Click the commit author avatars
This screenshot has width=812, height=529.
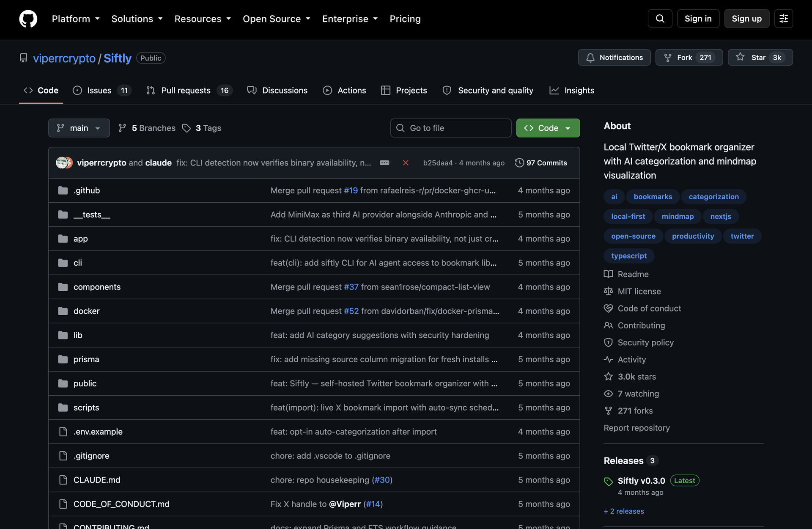click(x=64, y=163)
